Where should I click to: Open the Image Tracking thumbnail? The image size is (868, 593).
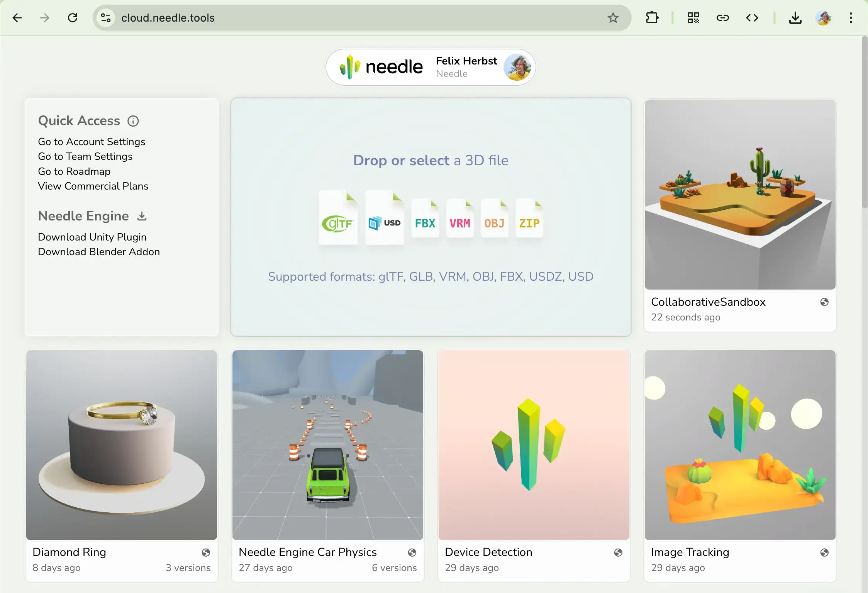tap(740, 445)
